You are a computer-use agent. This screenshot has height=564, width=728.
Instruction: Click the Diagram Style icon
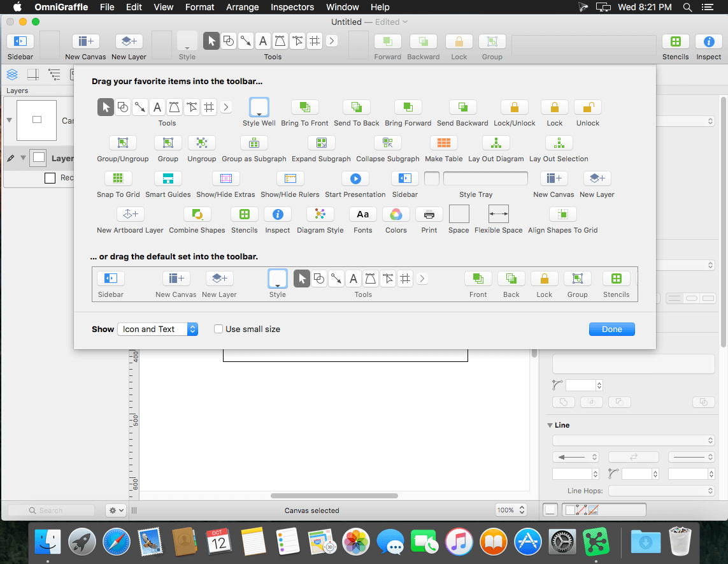(x=320, y=214)
